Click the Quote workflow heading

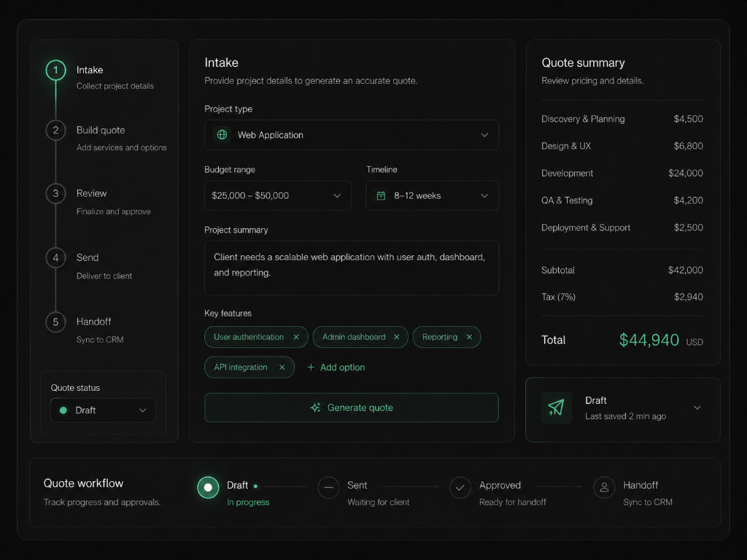pyautogui.click(x=83, y=483)
